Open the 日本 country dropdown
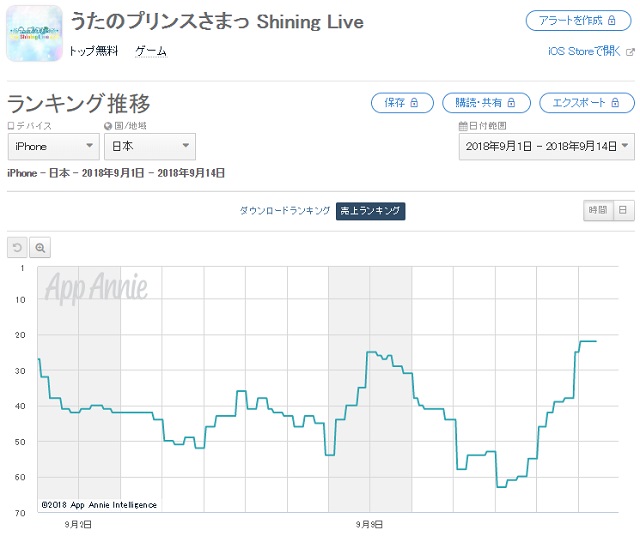This screenshot has height=536, width=640. (x=150, y=147)
